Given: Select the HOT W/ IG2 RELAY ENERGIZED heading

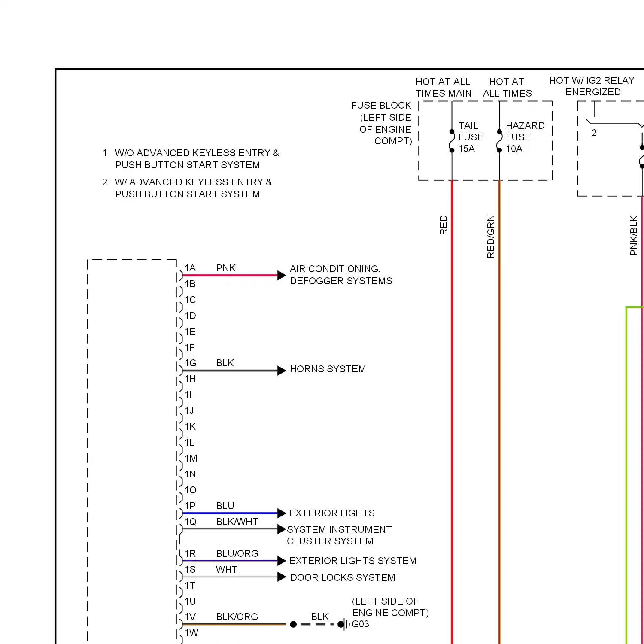Looking at the screenshot, I should (592, 86).
